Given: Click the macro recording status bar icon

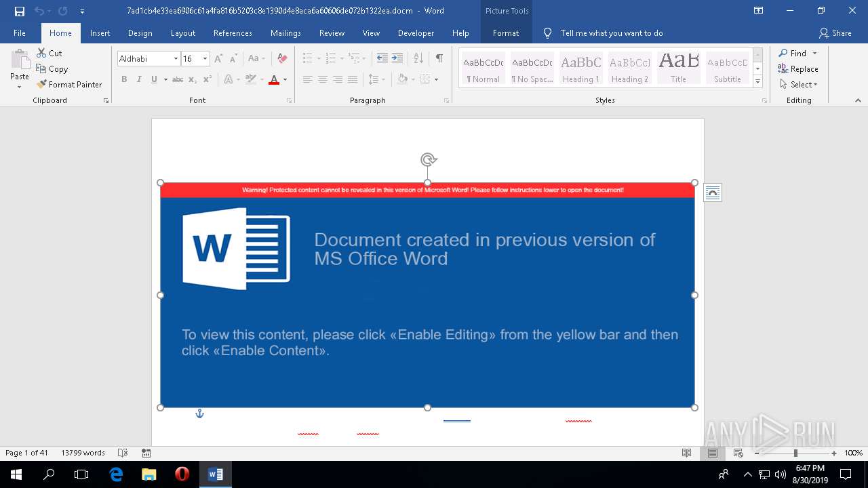Looking at the screenshot, I should (x=146, y=453).
